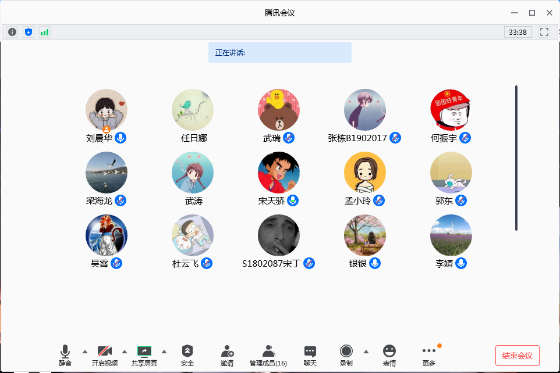Select 孟小玲's yellow background girl avatar
Image resolution: width=560 pixels, height=373 pixels.
(365, 173)
